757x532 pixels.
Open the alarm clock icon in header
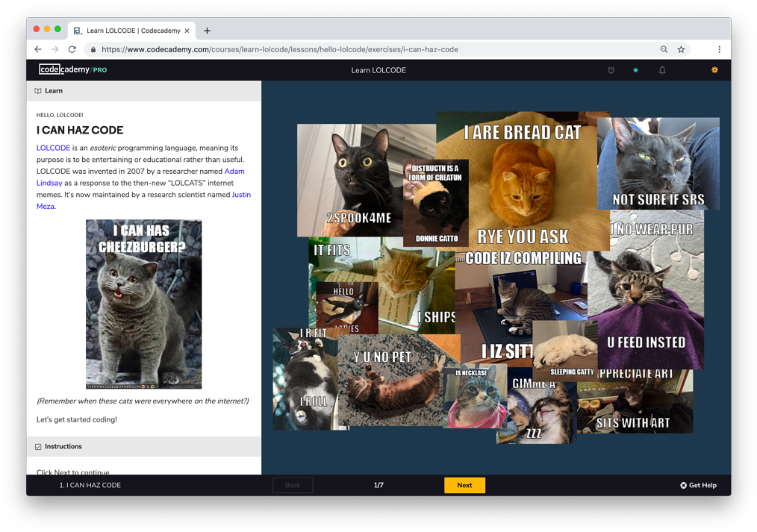[611, 70]
